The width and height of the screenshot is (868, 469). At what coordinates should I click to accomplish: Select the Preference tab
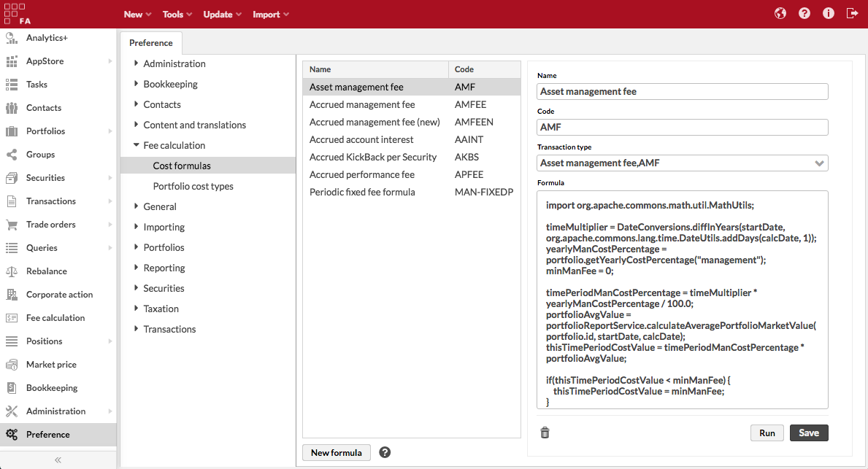click(x=151, y=42)
